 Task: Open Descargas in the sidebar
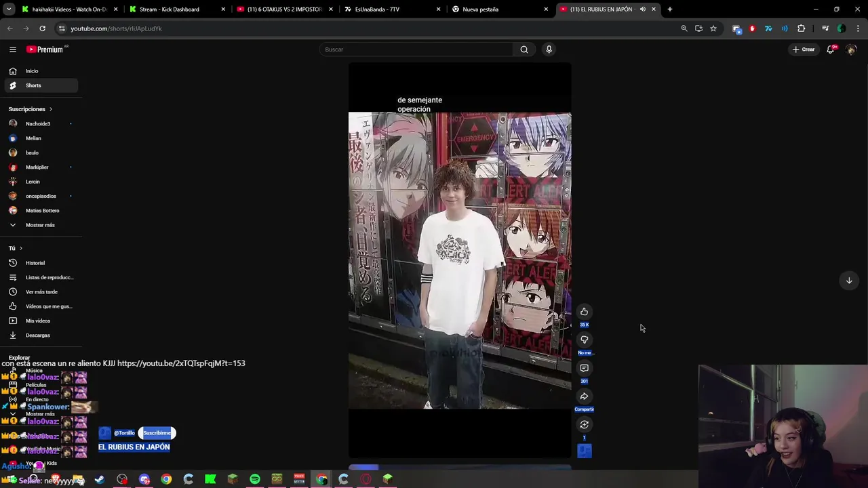41,335
